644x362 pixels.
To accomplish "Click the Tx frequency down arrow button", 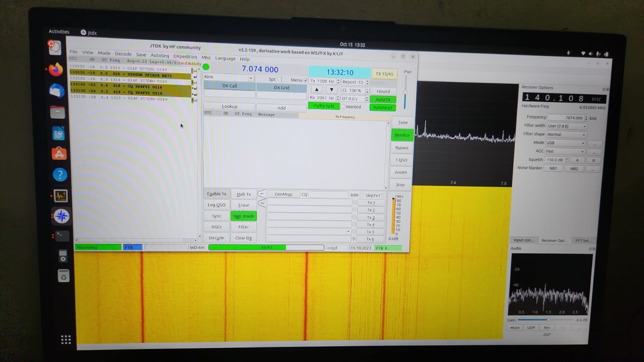I will [x=331, y=89].
